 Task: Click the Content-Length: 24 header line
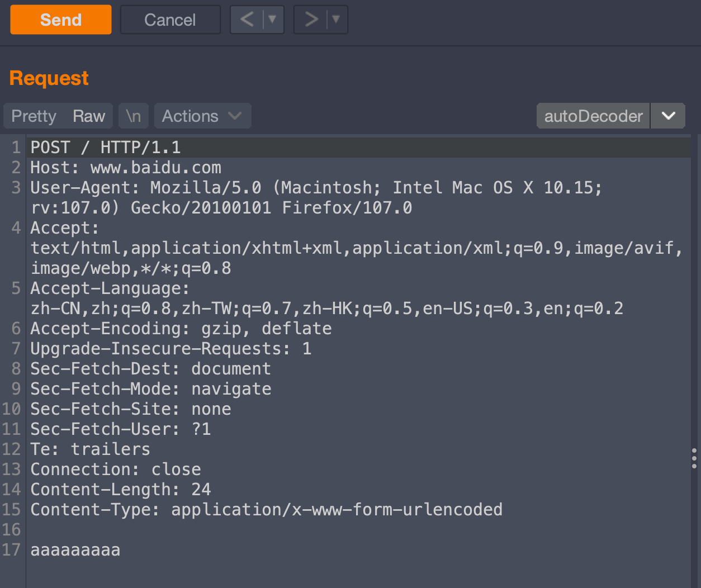pos(121,490)
